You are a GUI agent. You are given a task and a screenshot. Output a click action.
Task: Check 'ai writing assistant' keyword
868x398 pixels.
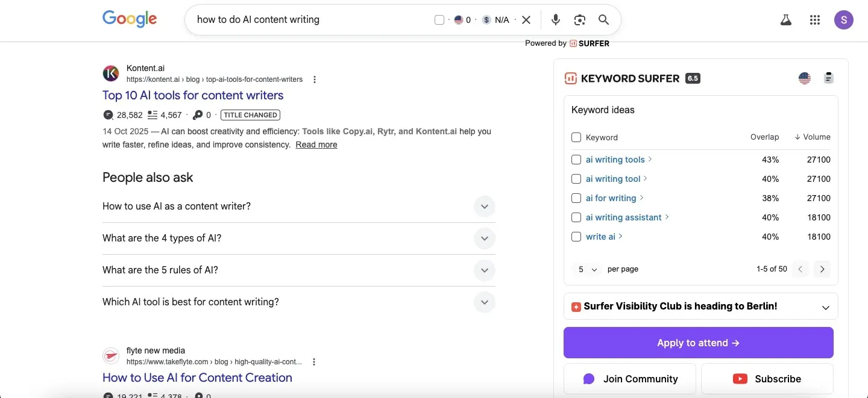(576, 217)
